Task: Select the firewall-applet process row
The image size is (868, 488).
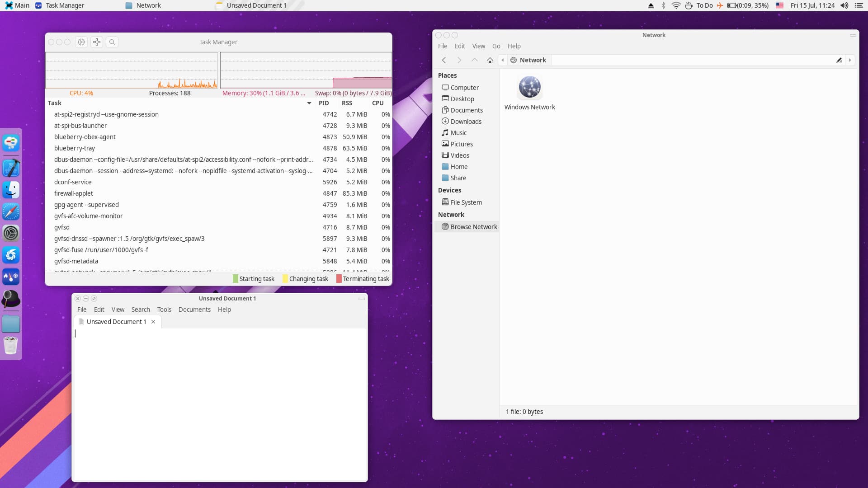Action: 218,193
